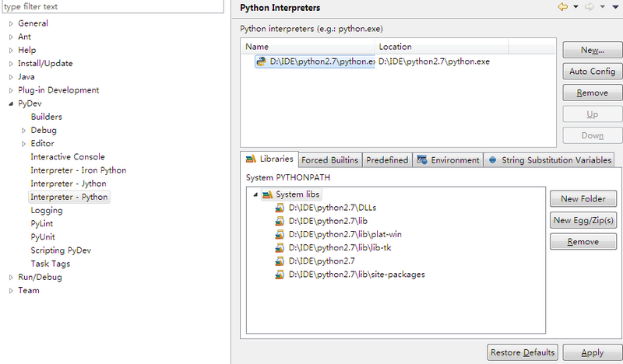
Task: Collapse the PyDev preferences tree node
Action: [11, 103]
